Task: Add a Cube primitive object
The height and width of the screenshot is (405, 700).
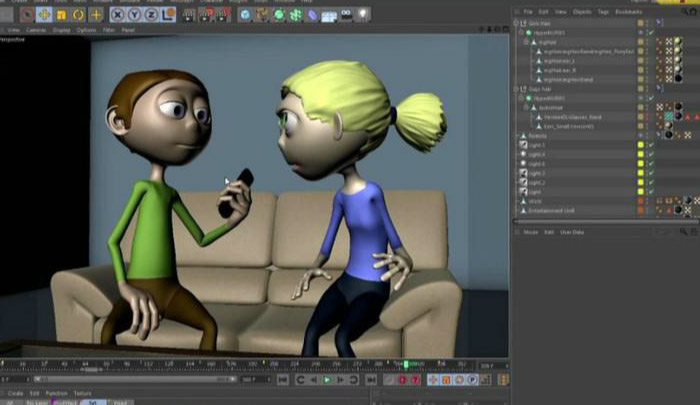Action: [245, 15]
